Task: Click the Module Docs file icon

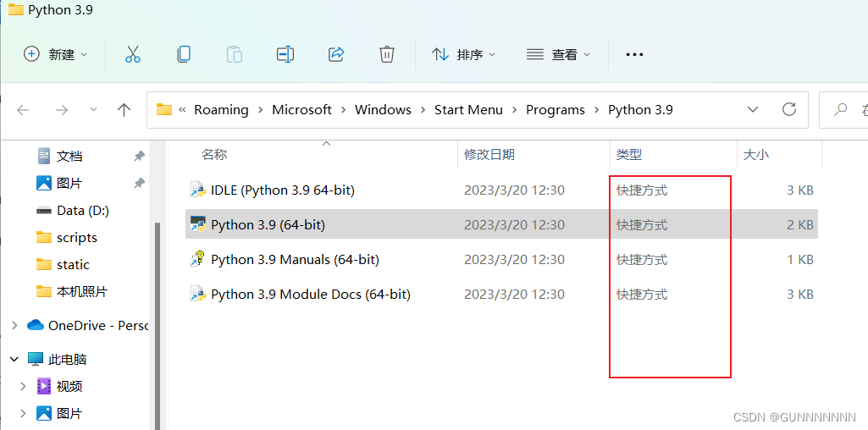Action: pos(197,294)
